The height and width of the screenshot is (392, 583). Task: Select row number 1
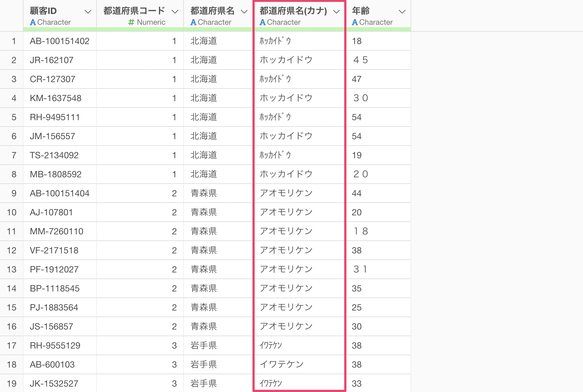pyautogui.click(x=14, y=41)
